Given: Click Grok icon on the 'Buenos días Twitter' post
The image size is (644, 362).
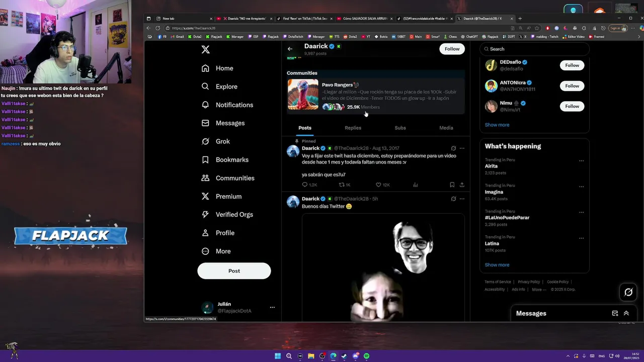Looking at the screenshot, I should [x=453, y=199].
